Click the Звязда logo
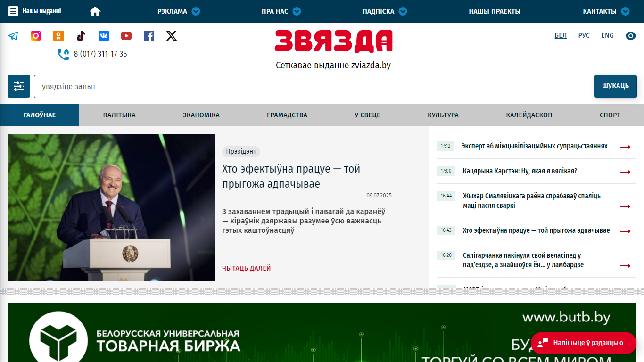 (333, 41)
